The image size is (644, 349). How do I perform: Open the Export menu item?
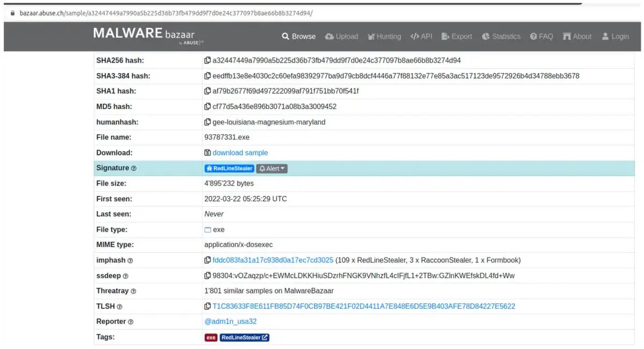[457, 37]
